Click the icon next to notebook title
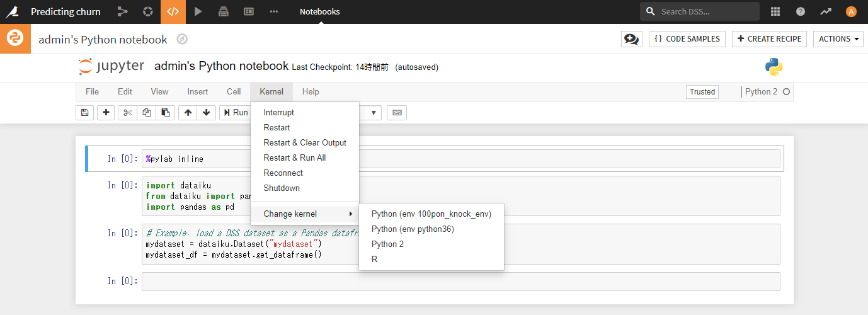The width and height of the screenshot is (868, 315). pyautogui.click(x=182, y=39)
